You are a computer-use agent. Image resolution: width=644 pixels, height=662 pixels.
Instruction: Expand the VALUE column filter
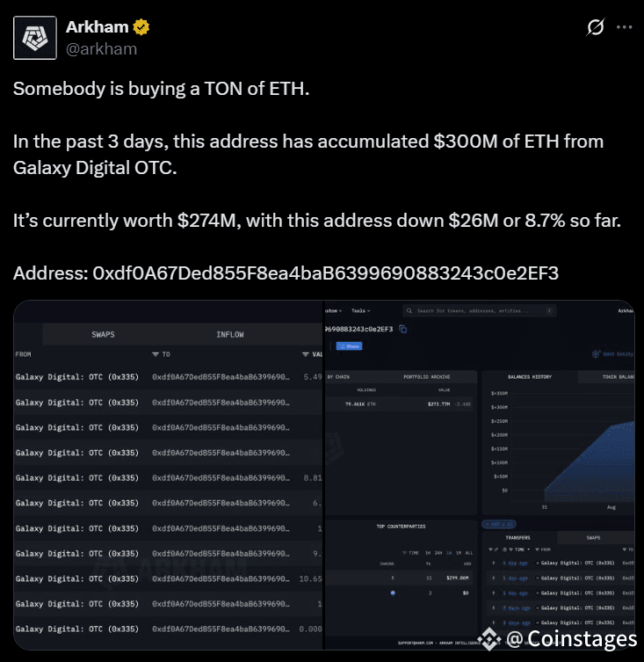[x=306, y=354]
